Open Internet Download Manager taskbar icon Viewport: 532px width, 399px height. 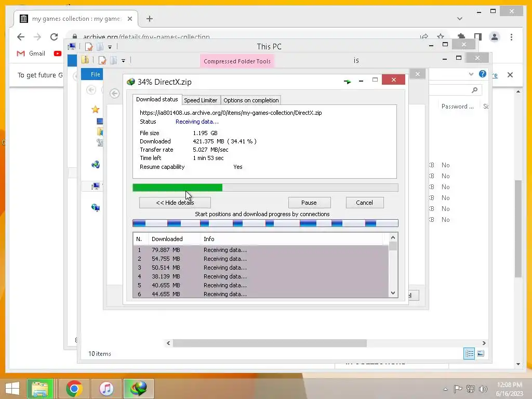(138, 389)
